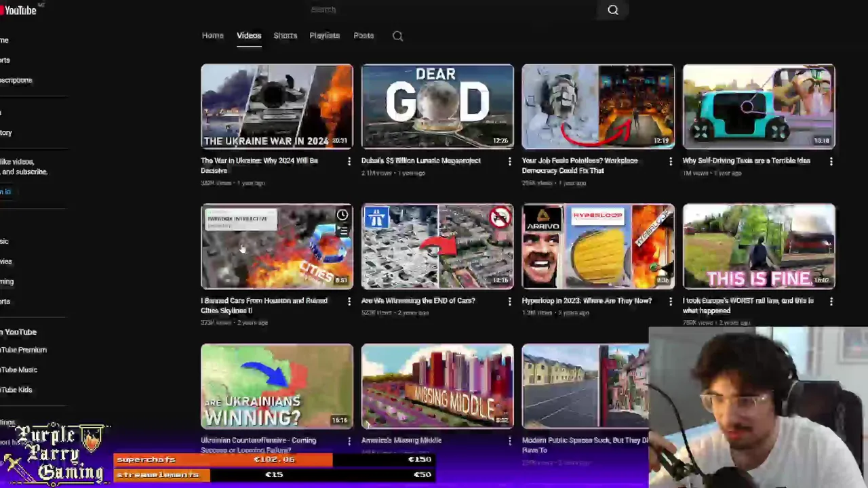The height and width of the screenshot is (488, 868).
Task: Click the search magnifier button at top
Action: (x=613, y=9)
